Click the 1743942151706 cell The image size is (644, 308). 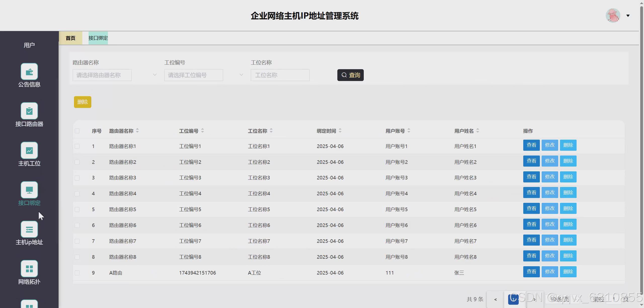[x=197, y=273]
